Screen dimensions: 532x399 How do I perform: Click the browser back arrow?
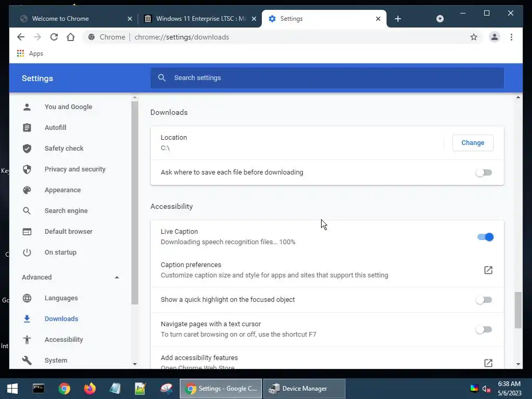point(21,37)
